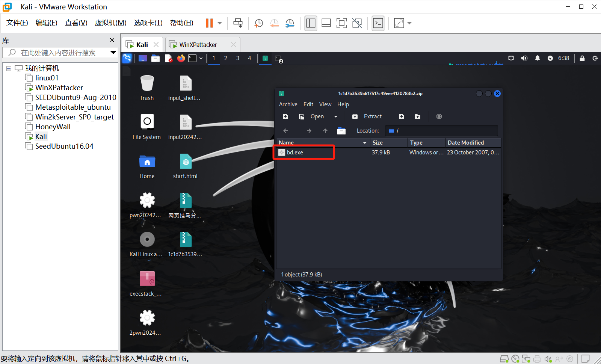Viewport: 601px width, 364px height.
Task: Open the 选项卡(T) menu
Action: click(x=148, y=23)
